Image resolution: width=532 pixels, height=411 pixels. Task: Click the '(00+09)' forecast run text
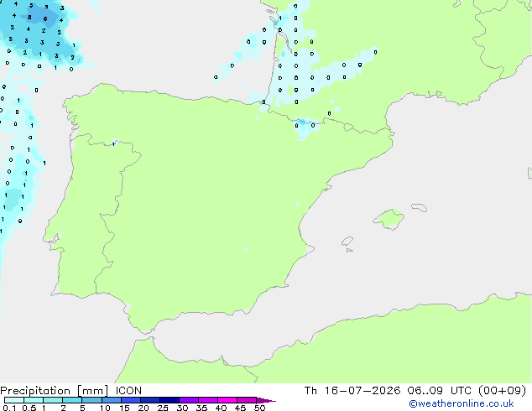click(502, 391)
